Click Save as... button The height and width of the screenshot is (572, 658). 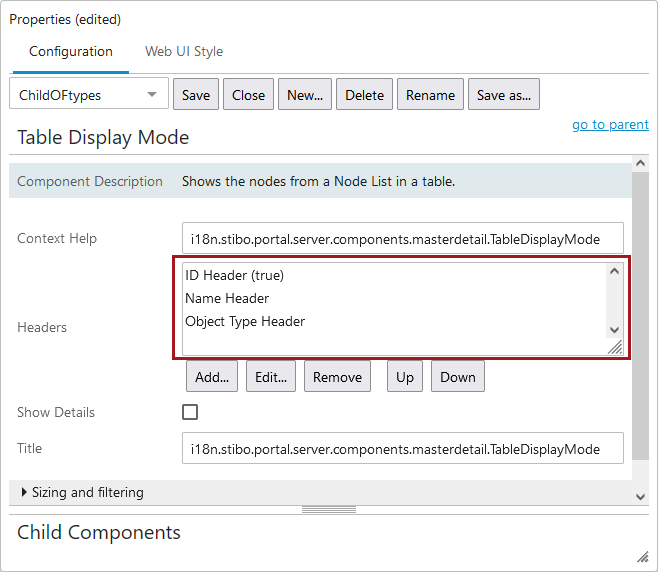tap(504, 95)
